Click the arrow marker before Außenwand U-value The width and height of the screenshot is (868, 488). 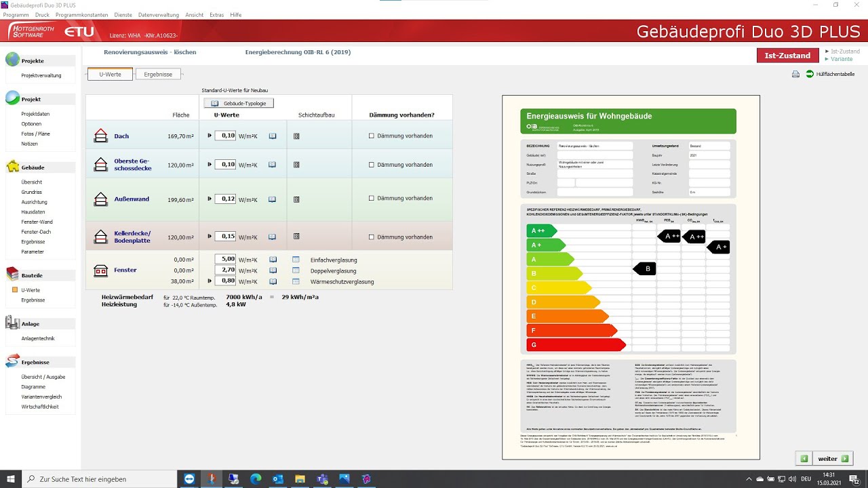click(210, 199)
